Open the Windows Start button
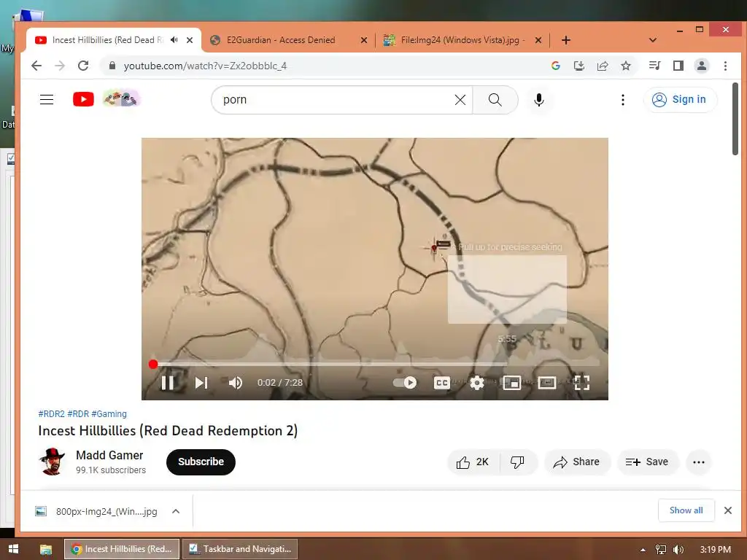This screenshot has width=747, height=560. pyautogui.click(x=13, y=549)
